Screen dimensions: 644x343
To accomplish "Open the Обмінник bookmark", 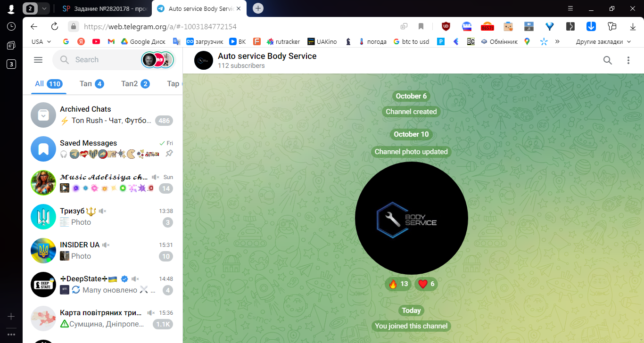I will [x=499, y=41].
